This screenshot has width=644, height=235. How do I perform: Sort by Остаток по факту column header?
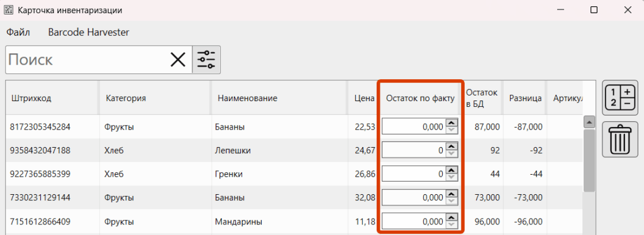(x=420, y=98)
